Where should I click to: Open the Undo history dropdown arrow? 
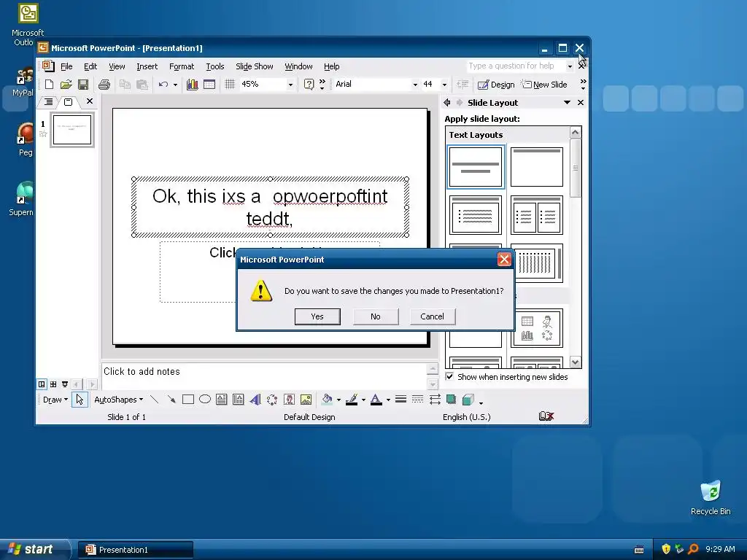(x=175, y=85)
